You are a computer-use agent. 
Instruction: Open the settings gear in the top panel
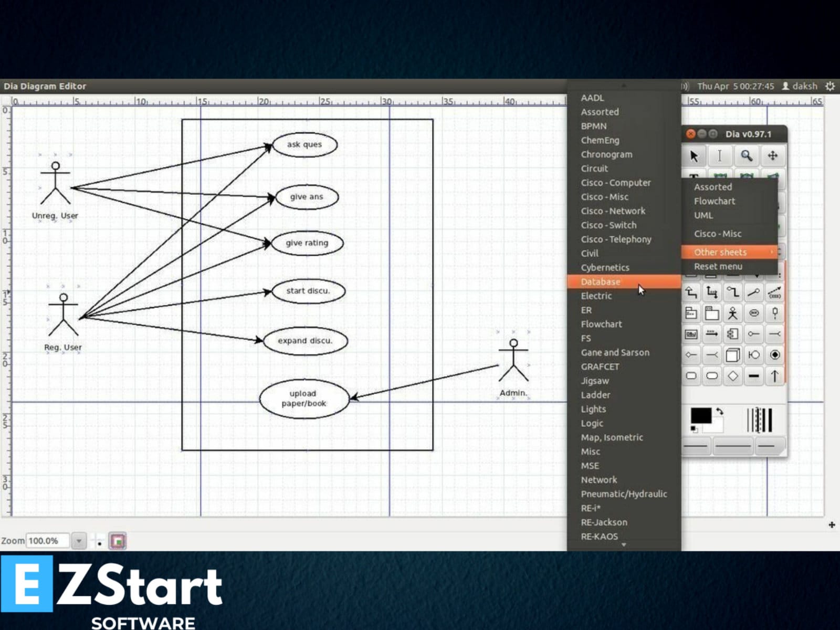(830, 86)
